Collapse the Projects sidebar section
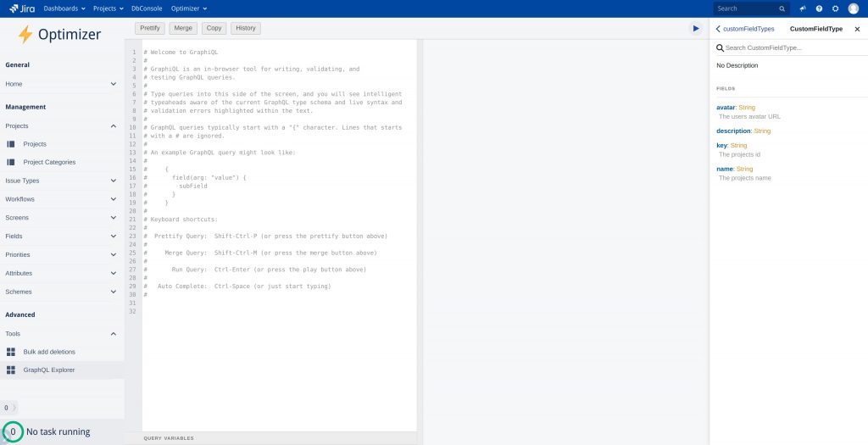The height and width of the screenshot is (445, 868). pyautogui.click(x=114, y=126)
